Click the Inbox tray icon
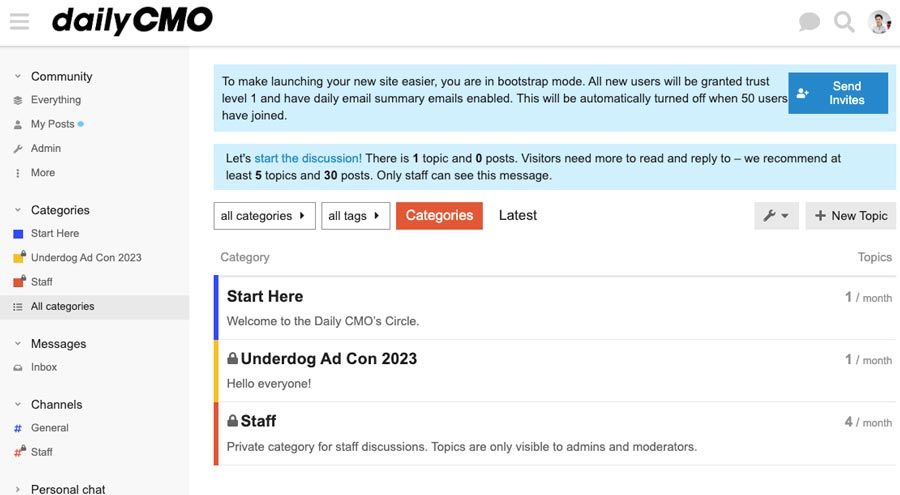 click(18, 368)
